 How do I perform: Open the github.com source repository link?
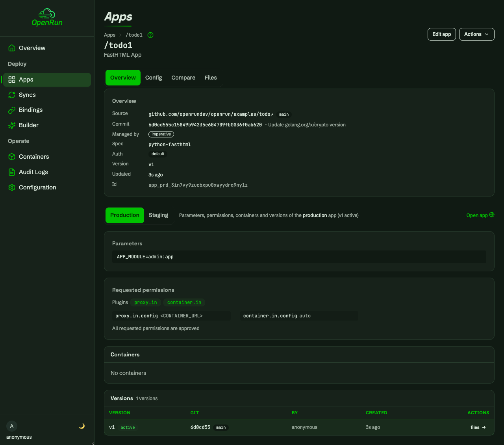(x=211, y=114)
